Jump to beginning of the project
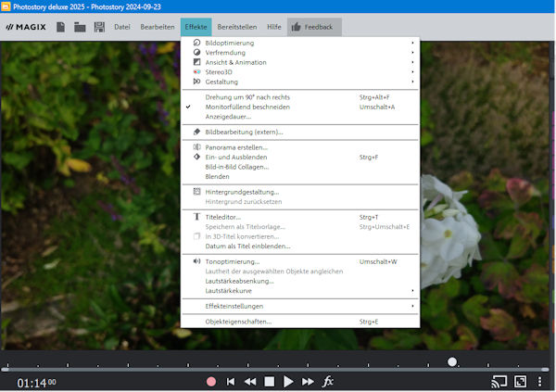The image size is (556, 392). 231,382
